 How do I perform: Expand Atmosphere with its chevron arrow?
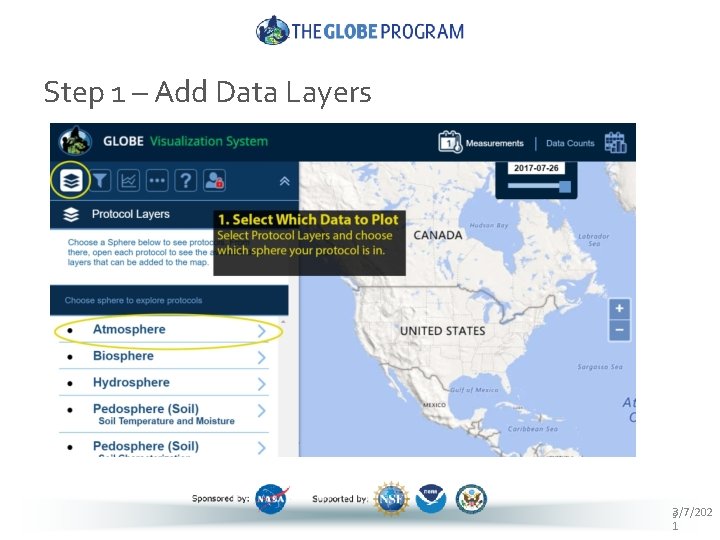(261, 331)
